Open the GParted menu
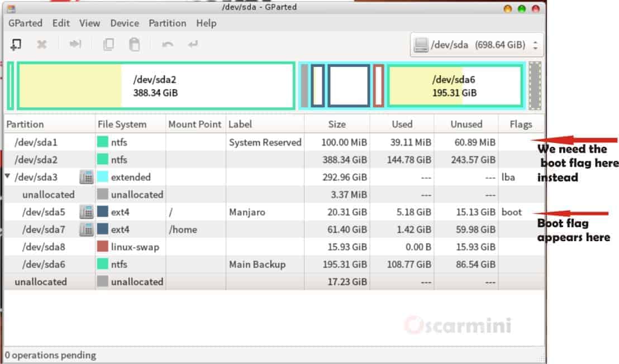The height and width of the screenshot is (364, 619). point(25,23)
